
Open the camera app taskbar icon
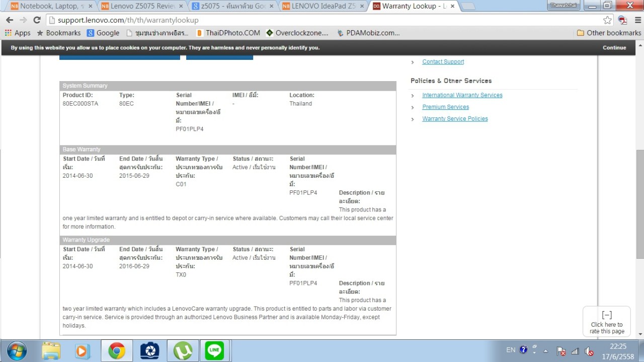[149, 350]
